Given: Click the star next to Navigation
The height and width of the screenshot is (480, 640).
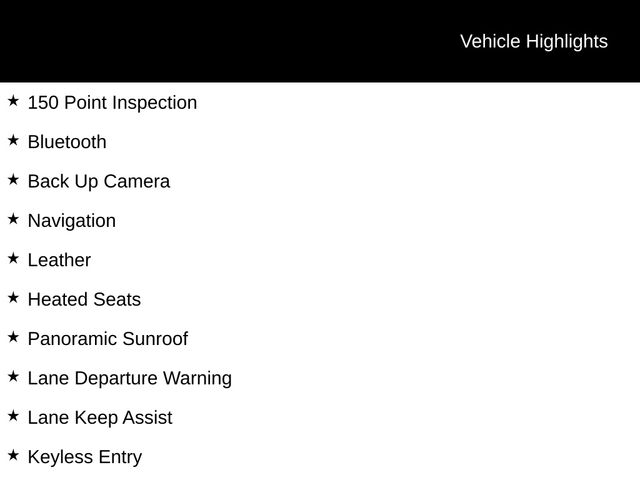Looking at the screenshot, I should click(13, 219).
